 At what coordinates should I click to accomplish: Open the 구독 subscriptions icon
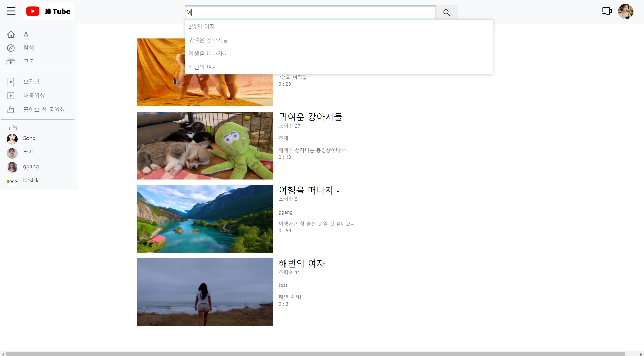click(11, 62)
